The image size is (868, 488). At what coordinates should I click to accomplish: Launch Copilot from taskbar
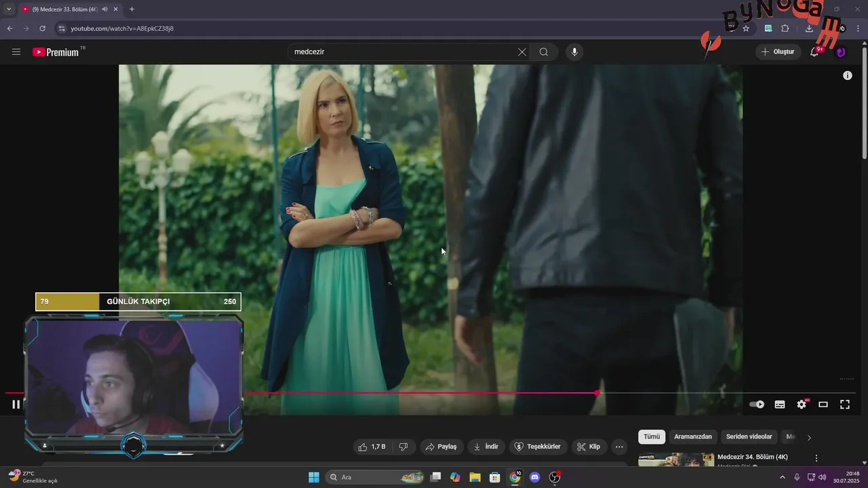(455, 477)
